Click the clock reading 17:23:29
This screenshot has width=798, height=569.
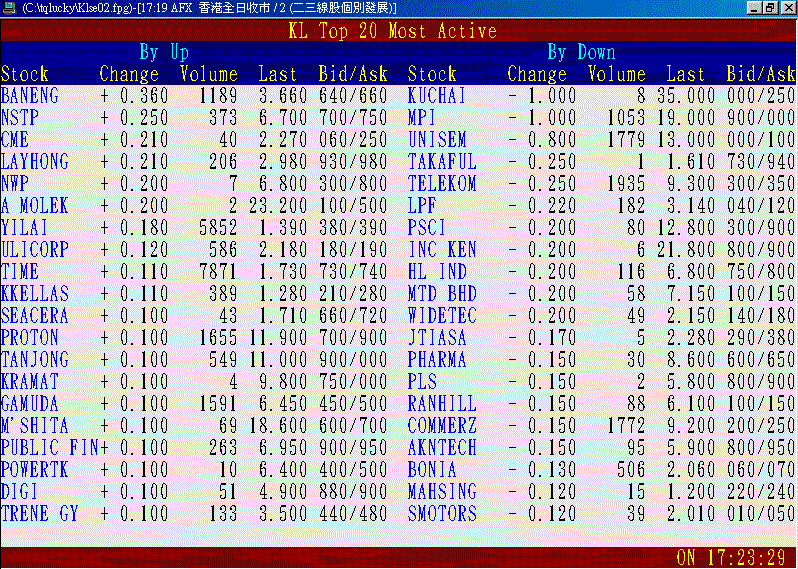[747, 558]
